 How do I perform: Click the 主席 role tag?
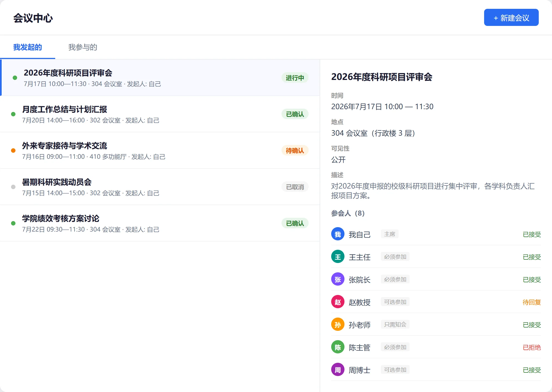pyautogui.click(x=390, y=234)
